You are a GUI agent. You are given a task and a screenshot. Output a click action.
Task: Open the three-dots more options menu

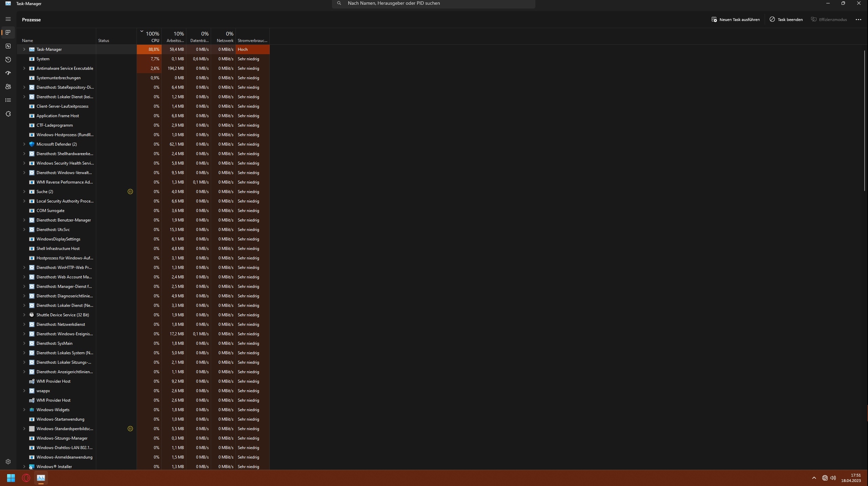pyautogui.click(x=858, y=20)
